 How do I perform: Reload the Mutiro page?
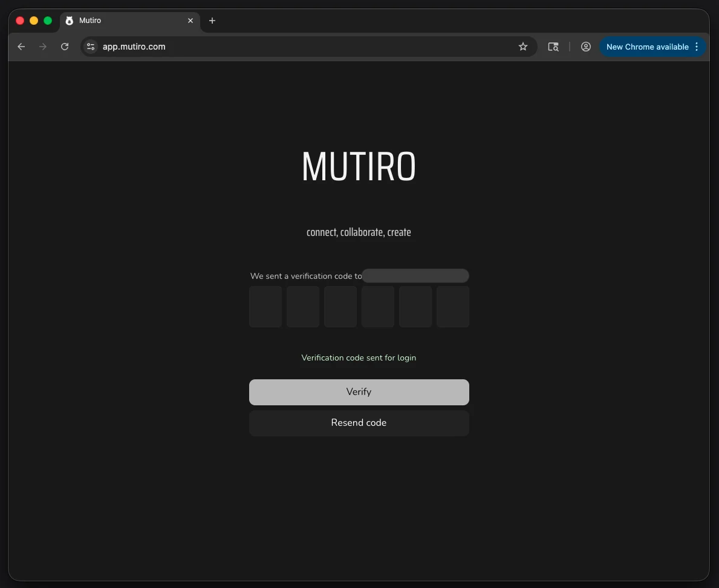(65, 47)
